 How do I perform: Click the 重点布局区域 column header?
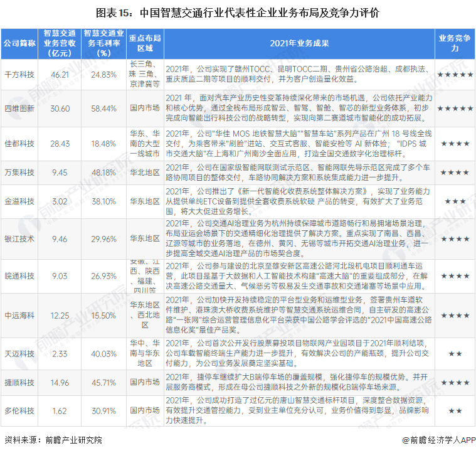[x=145, y=43]
